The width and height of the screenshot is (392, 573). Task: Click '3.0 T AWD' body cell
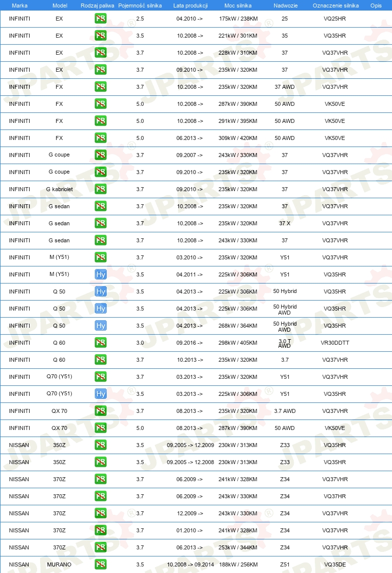(x=285, y=343)
